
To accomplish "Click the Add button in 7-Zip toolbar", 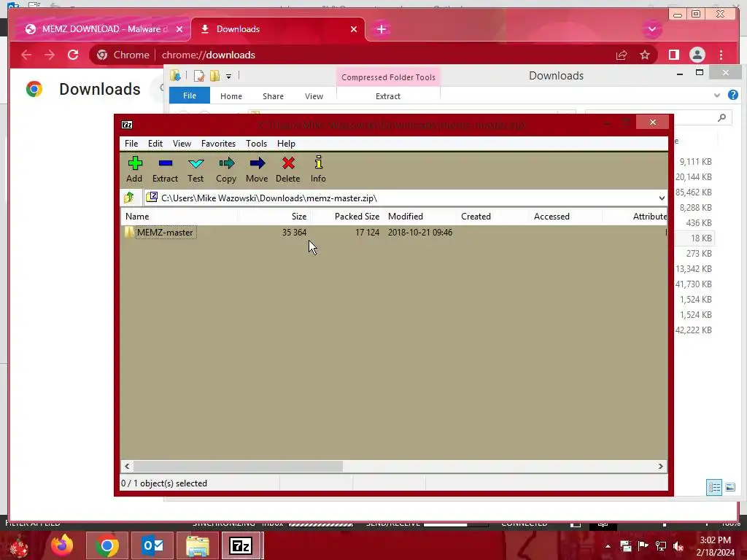I will 134,169.
